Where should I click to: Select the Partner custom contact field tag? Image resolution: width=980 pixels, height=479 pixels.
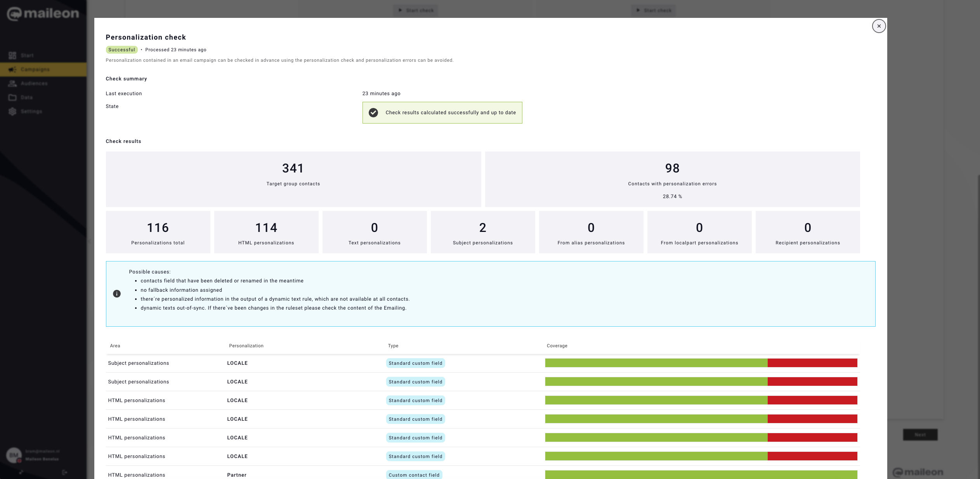coord(414,475)
